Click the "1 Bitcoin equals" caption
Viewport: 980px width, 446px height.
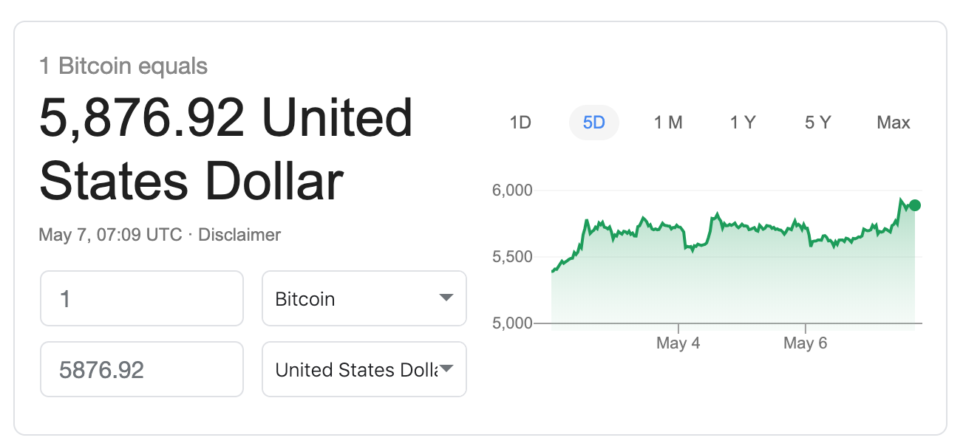(x=123, y=66)
